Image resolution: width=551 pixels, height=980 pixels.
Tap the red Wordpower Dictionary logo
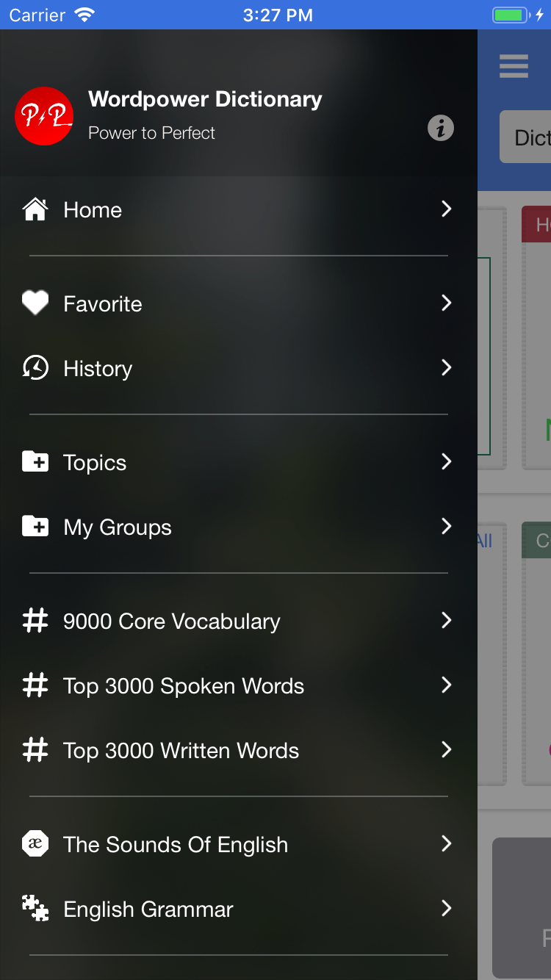(44, 116)
